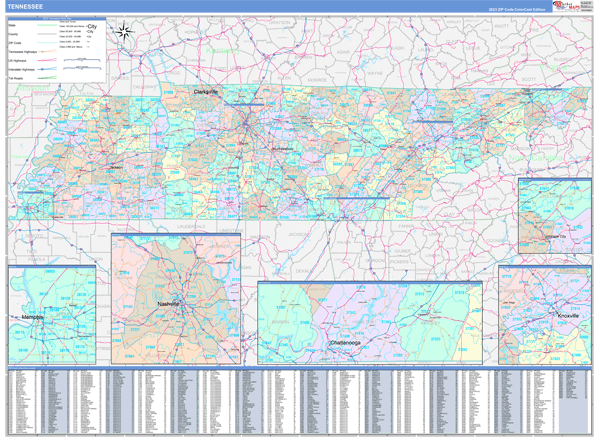
Task: Click the green Kentucky state label
Action: [x=223, y=51]
